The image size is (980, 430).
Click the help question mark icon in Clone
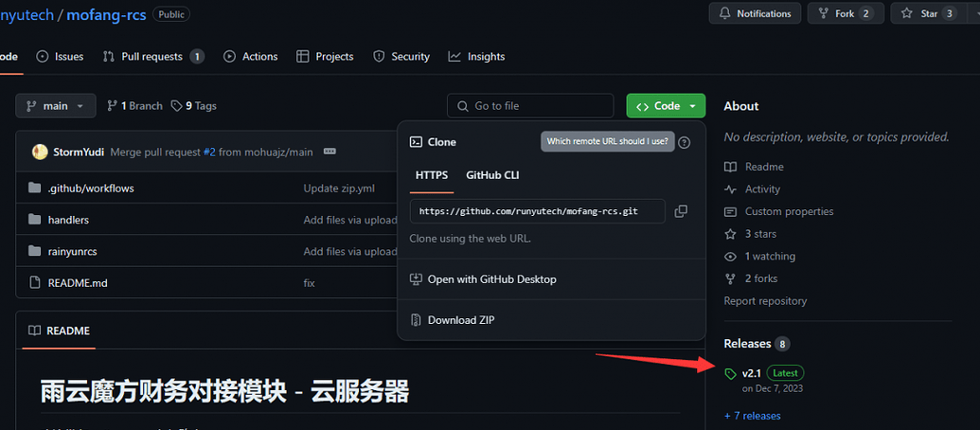coord(685,142)
